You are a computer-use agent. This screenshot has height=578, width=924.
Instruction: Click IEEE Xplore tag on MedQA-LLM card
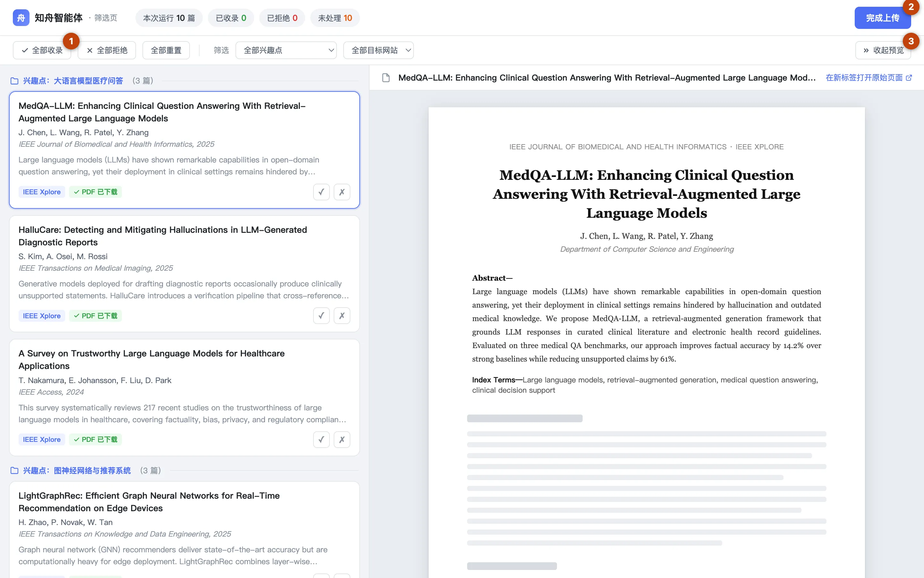pos(42,192)
